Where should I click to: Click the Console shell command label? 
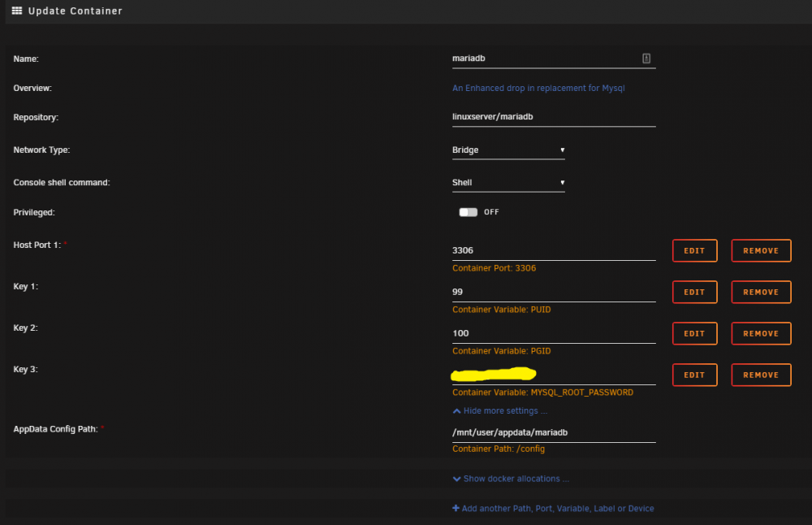62,182
